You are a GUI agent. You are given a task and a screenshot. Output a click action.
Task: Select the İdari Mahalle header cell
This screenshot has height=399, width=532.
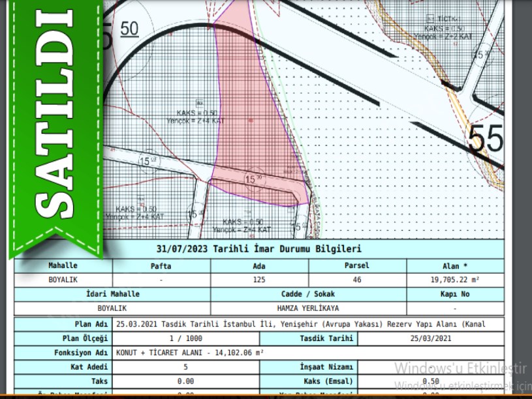tap(112, 294)
